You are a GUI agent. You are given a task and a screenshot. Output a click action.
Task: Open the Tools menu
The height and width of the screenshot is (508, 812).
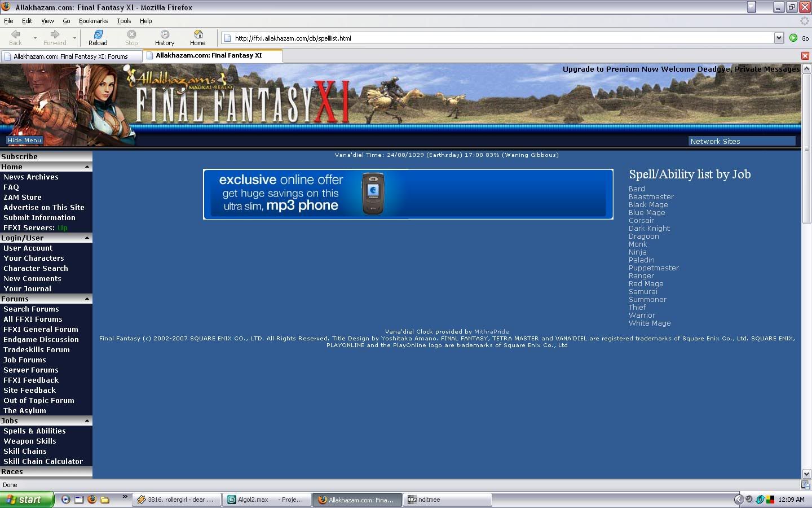[124, 21]
